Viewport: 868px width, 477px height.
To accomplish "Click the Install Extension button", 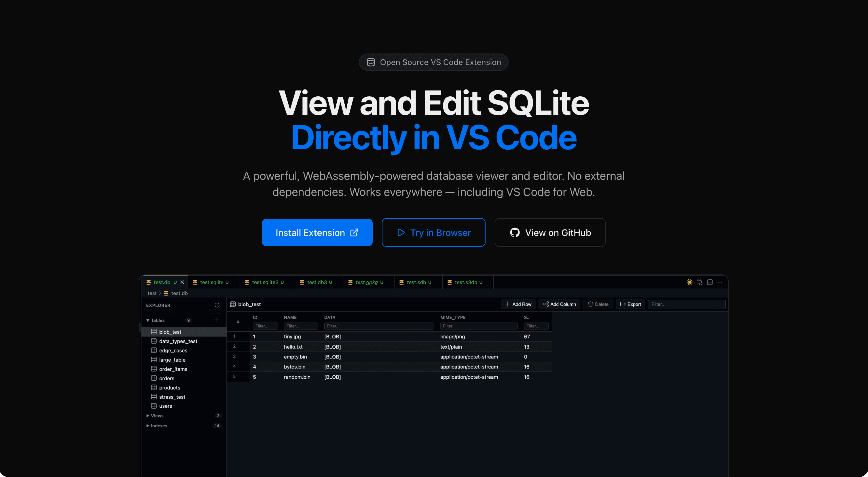I will coord(317,232).
